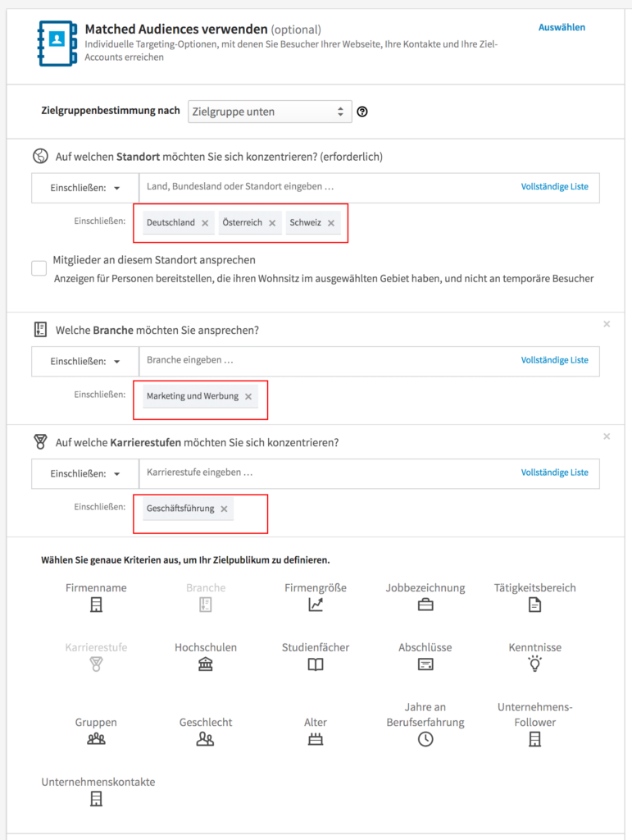Image resolution: width=632 pixels, height=840 pixels.
Task: Click the Firmenname criteria icon
Action: [x=96, y=605]
